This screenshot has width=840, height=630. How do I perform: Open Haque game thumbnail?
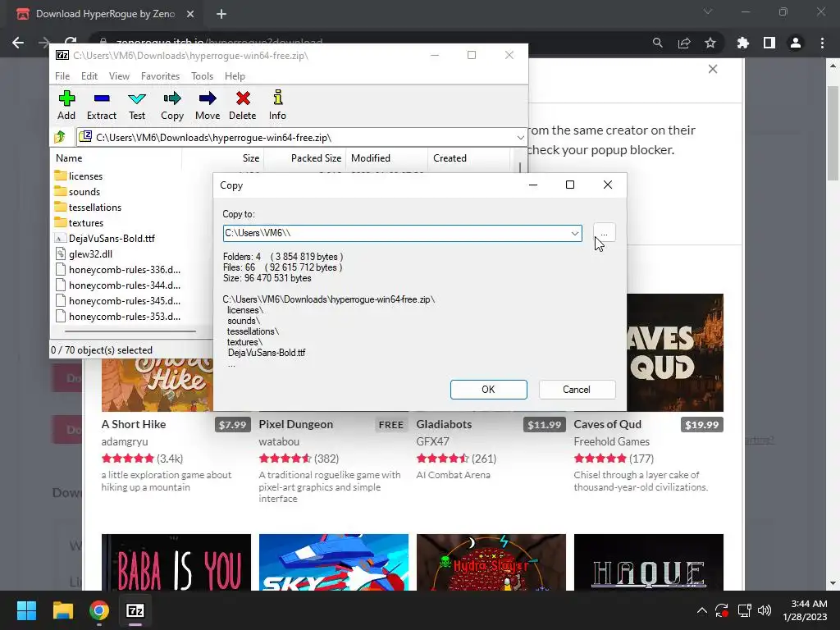[x=649, y=562]
